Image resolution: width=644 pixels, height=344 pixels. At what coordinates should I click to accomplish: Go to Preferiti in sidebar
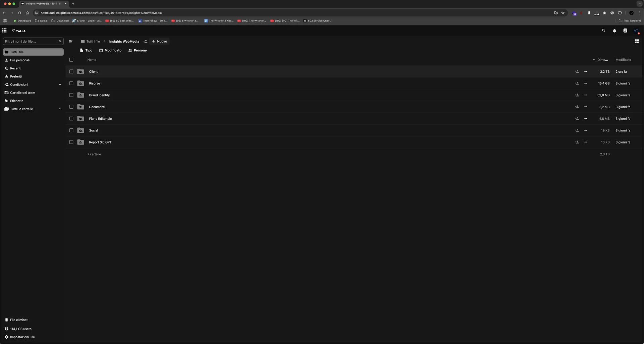(16, 76)
